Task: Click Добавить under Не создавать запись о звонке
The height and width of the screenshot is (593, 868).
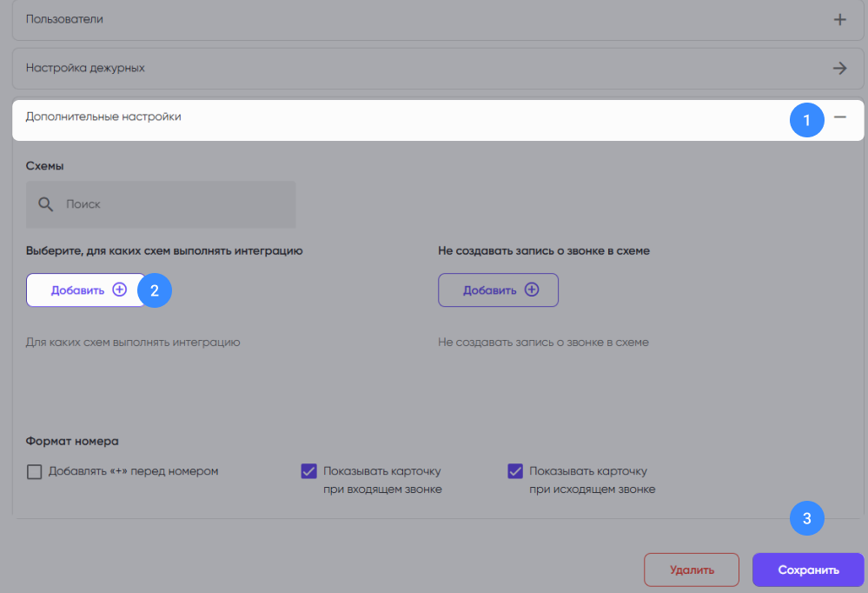Action: pos(498,290)
